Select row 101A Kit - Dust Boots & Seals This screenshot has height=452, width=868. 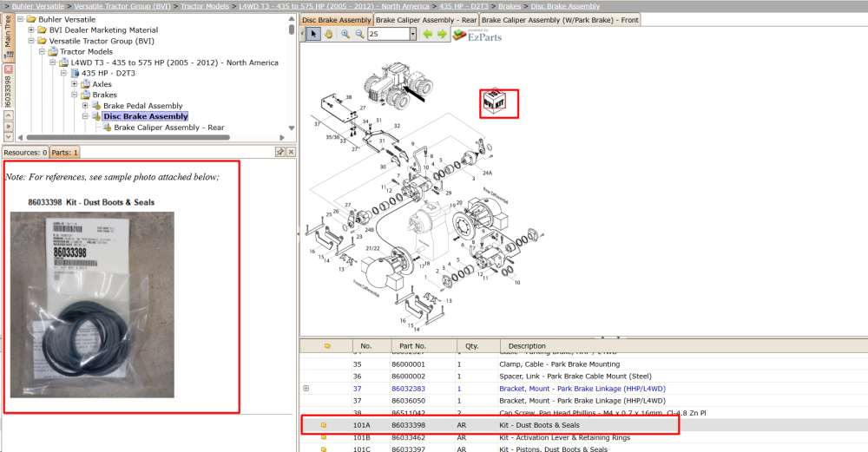pos(584,425)
